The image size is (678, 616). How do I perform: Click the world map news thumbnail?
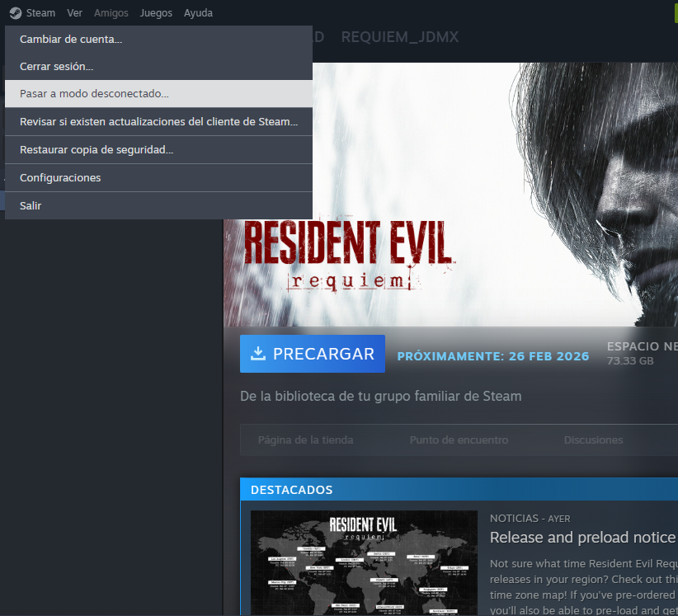(x=364, y=562)
